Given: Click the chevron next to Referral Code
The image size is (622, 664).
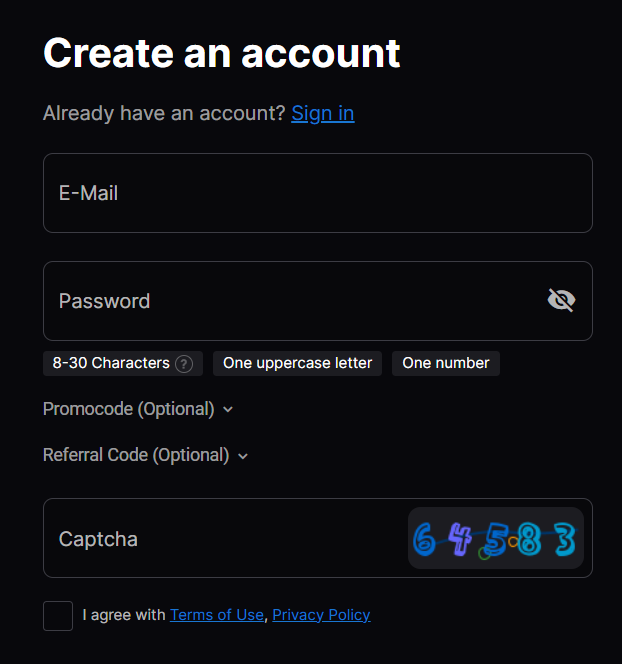Looking at the screenshot, I should tap(243, 456).
